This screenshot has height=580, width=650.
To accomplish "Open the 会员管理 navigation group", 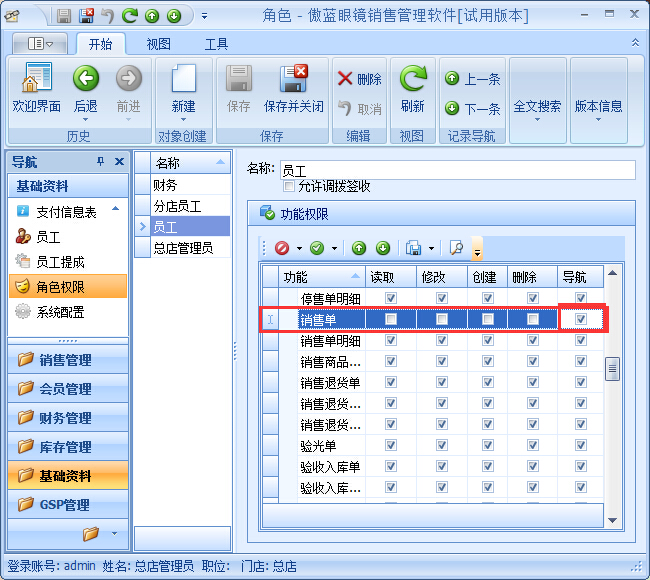I will pos(68,388).
